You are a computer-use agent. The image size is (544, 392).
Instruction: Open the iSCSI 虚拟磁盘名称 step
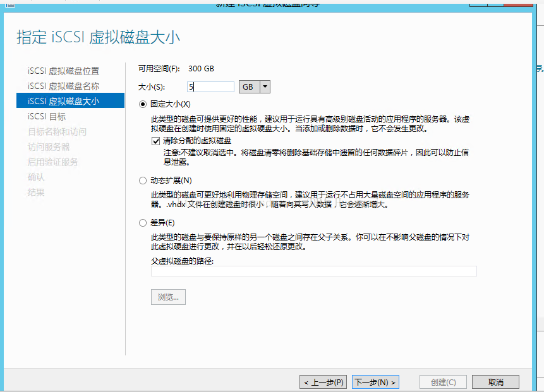pos(63,86)
